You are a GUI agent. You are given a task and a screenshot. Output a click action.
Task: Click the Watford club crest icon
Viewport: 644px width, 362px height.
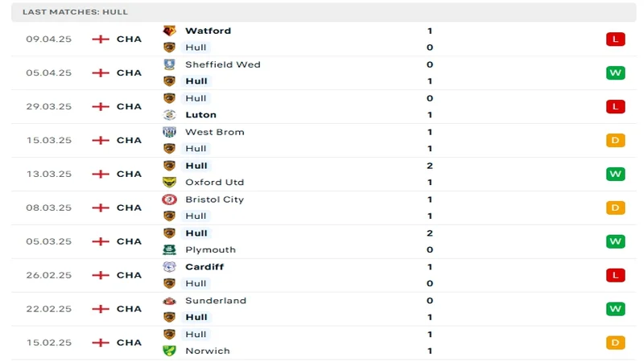click(x=169, y=31)
